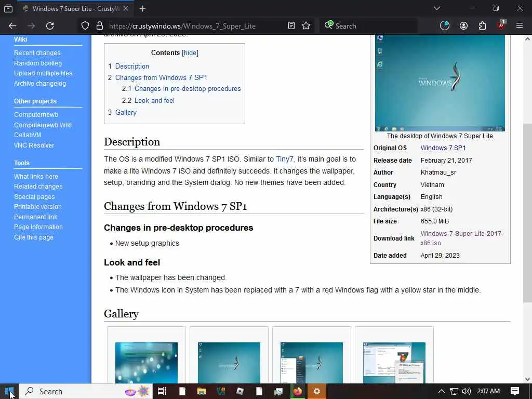Open Related changes tool
532x399 pixels.
38,187
